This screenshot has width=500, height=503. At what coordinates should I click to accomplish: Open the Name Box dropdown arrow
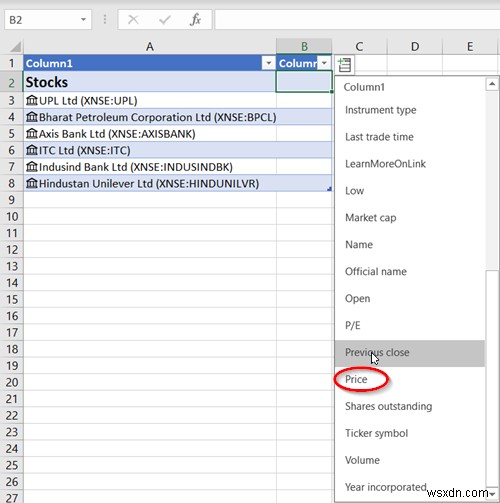pyautogui.click(x=83, y=20)
